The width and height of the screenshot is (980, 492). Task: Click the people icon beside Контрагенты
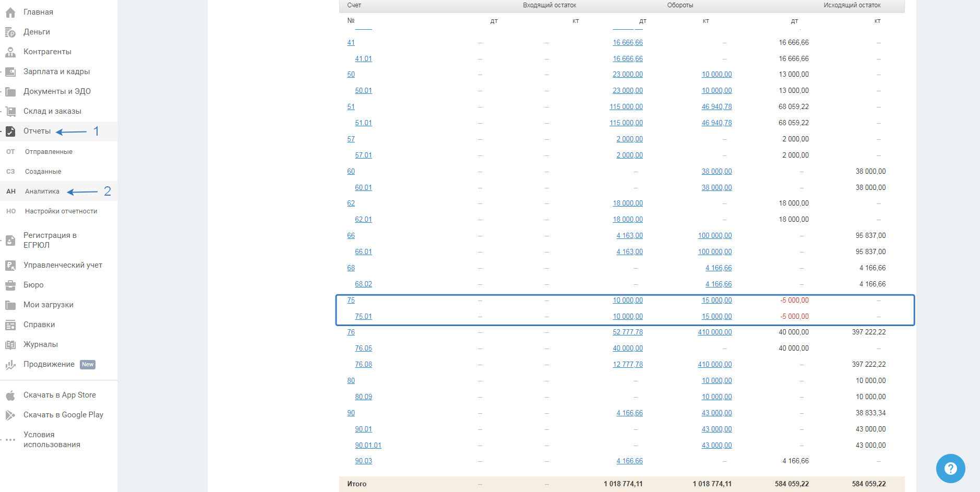pyautogui.click(x=10, y=52)
